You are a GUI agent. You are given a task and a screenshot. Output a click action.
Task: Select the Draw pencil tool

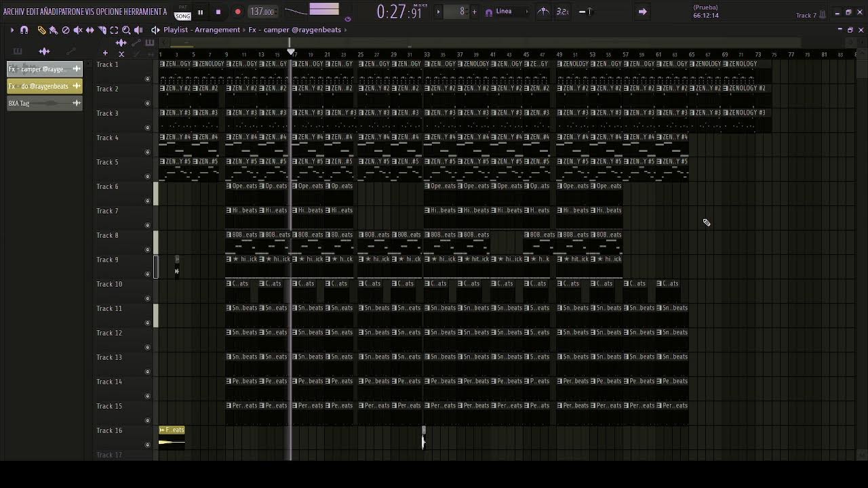pyautogui.click(x=41, y=30)
